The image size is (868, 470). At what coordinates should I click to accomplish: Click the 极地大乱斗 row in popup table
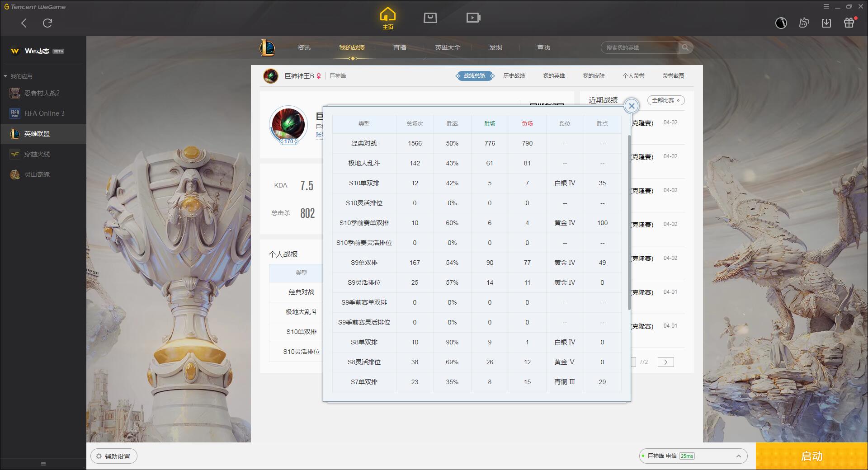[477, 163]
